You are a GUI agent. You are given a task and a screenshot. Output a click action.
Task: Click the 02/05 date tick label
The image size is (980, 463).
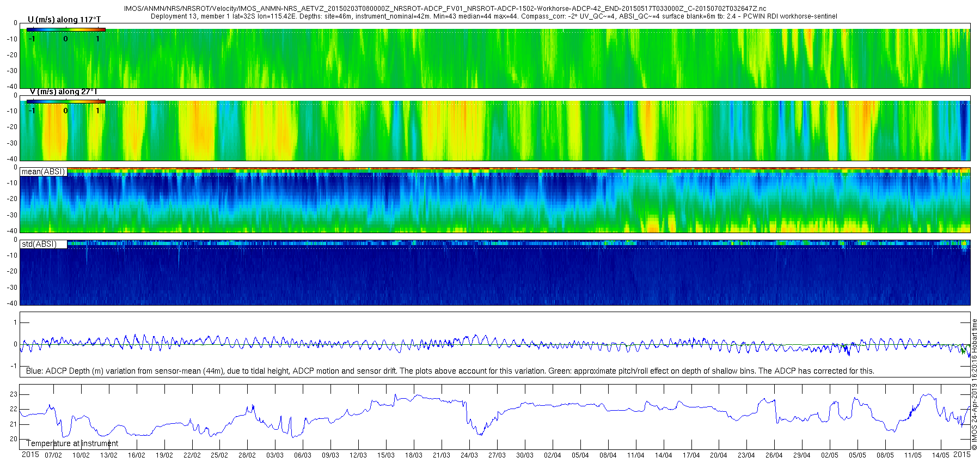pyautogui.click(x=830, y=455)
